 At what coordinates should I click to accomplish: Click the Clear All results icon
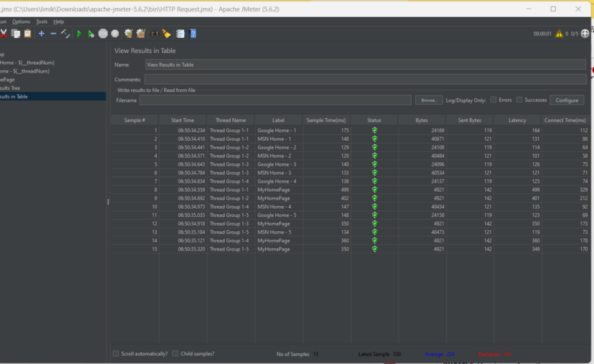140,34
